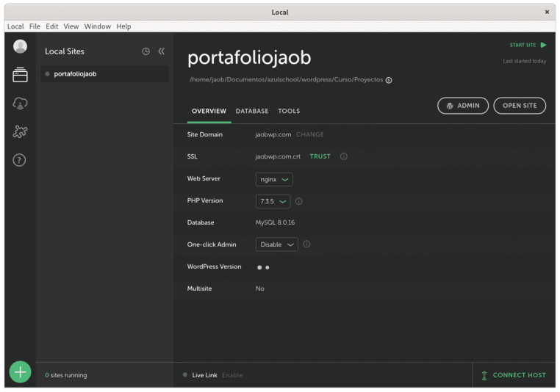Click the OPEN SITE button
The height and width of the screenshot is (392, 560).
point(520,106)
